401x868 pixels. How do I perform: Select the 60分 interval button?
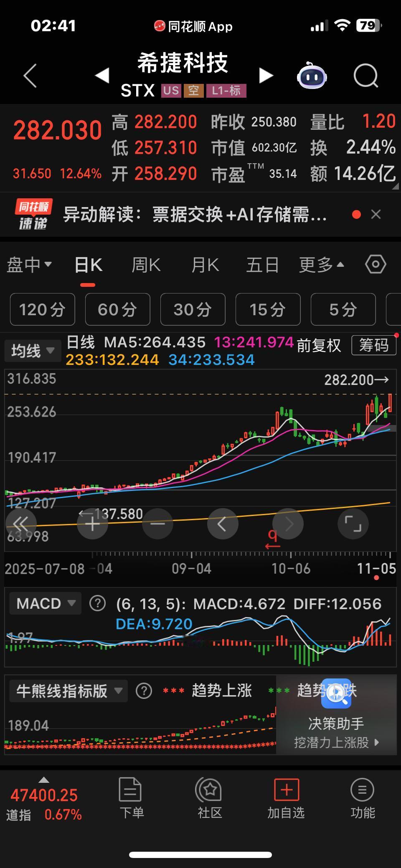pyautogui.click(x=118, y=309)
